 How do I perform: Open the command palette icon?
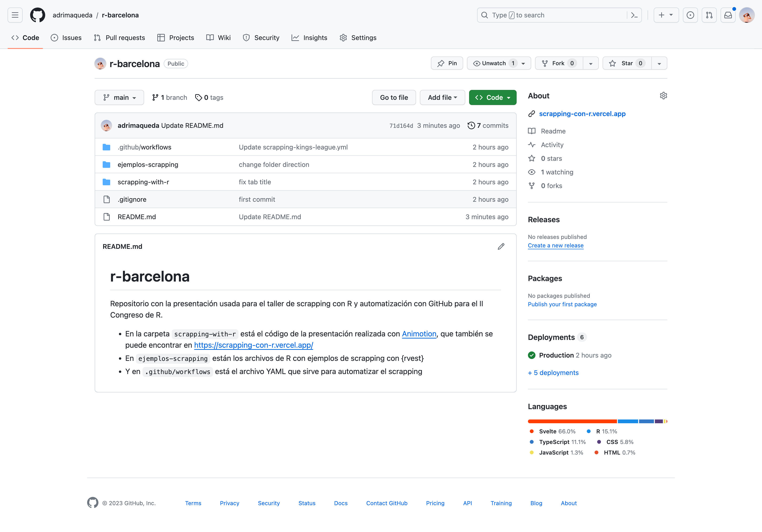point(634,15)
